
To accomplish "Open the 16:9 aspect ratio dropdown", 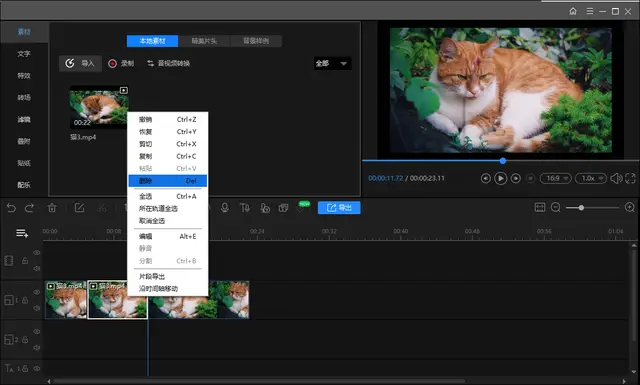I will click(x=556, y=178).
